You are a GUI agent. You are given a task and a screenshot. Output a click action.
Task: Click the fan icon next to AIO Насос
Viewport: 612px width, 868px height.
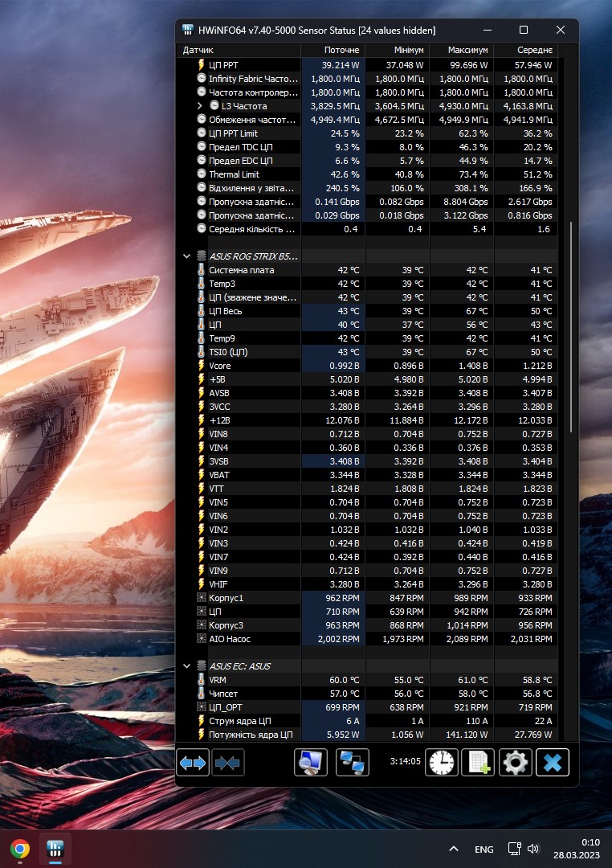point(202,638)
